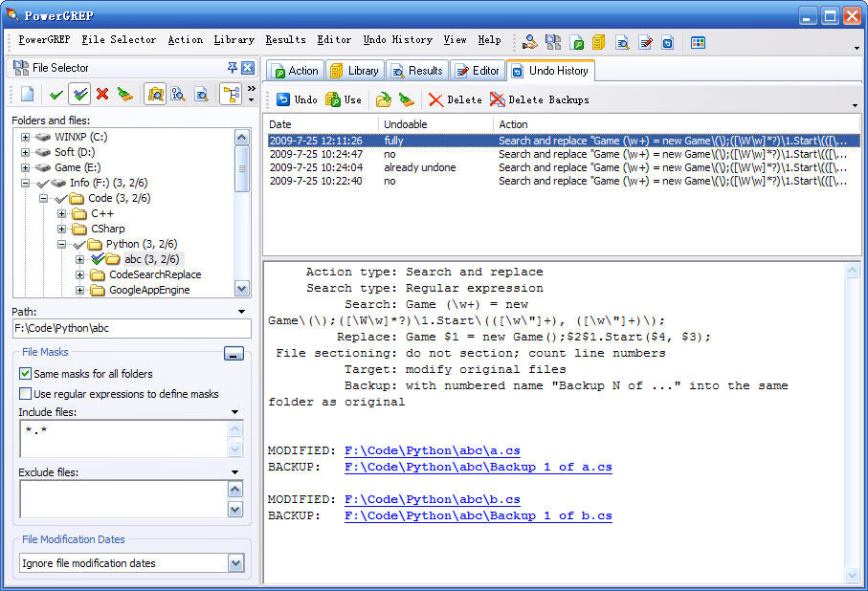Toggle the check mark on abc folder
The height and width of the screenshot is (591, 868).
(98, 258)
